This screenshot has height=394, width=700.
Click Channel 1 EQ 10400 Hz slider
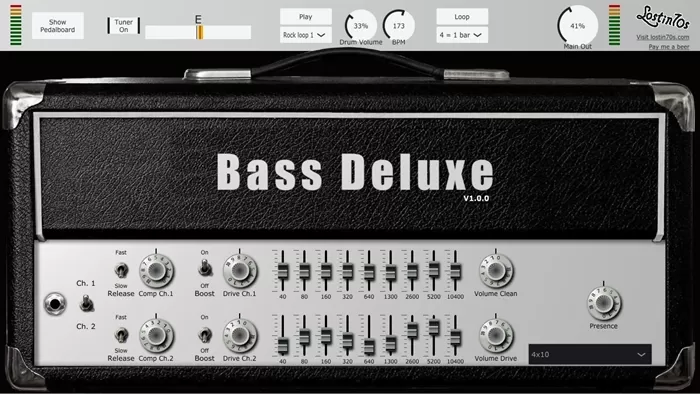(455, 271)
